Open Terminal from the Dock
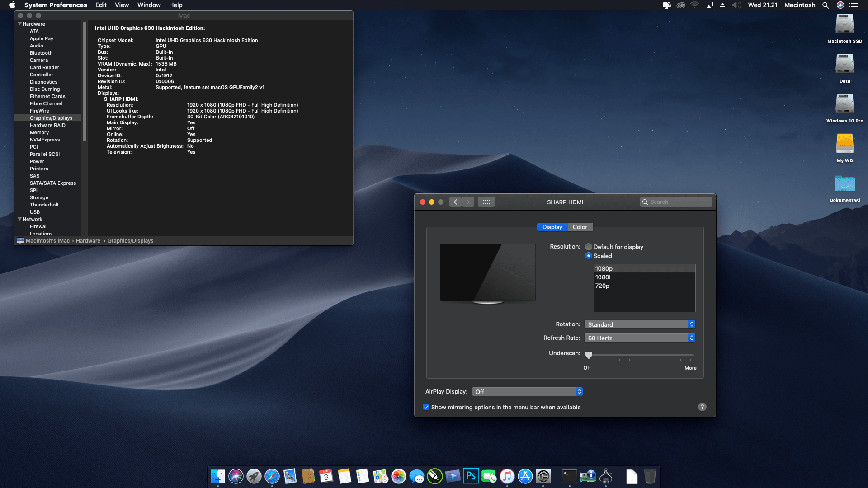868x488 pixels. coord(570,476)
